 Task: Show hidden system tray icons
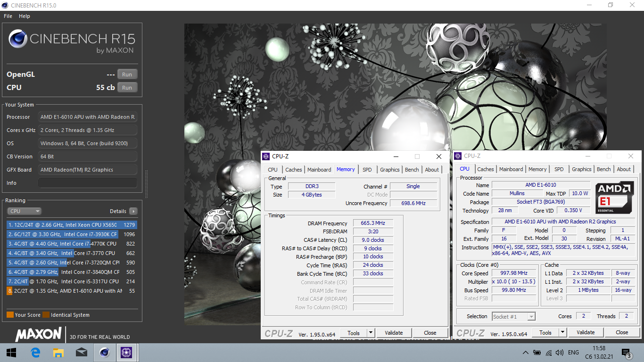(x=526, y=353)
